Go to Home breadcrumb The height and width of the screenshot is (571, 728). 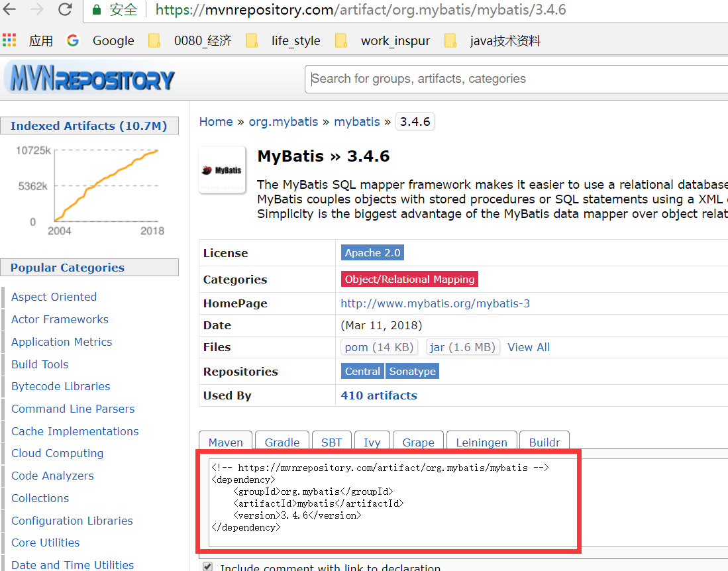(x=216, y=122)
